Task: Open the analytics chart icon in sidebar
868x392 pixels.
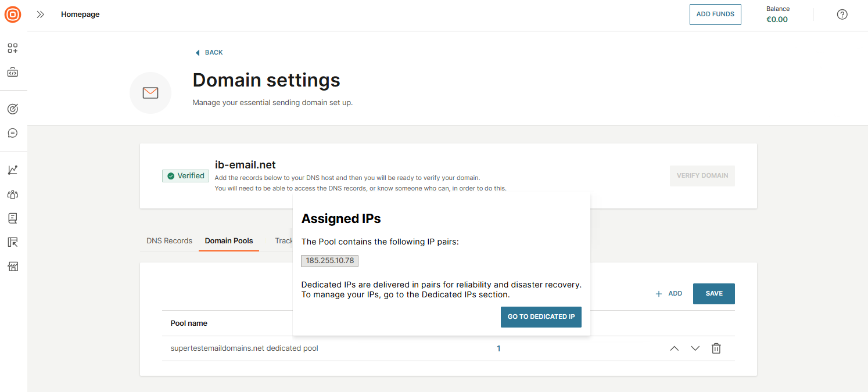Action: pos(12,169)
